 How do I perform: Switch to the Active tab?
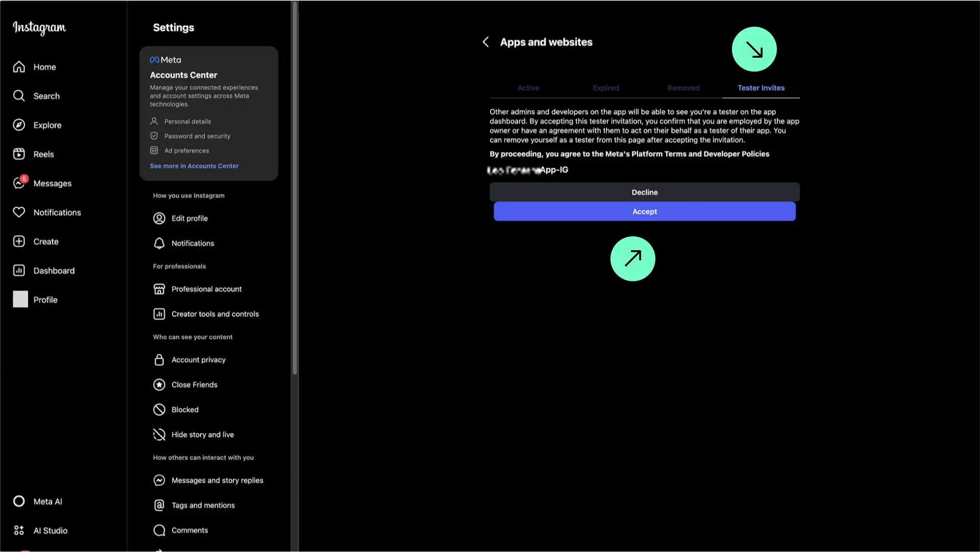528,88
